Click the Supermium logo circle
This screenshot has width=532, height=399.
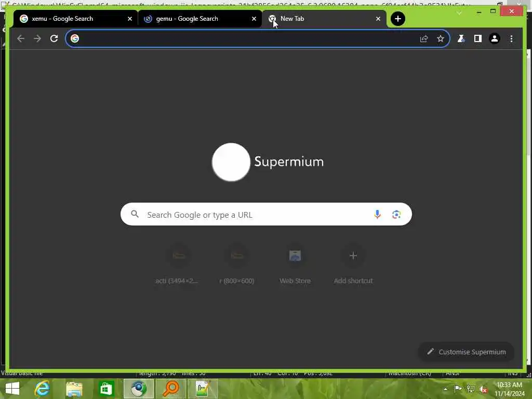click(231, 162)
